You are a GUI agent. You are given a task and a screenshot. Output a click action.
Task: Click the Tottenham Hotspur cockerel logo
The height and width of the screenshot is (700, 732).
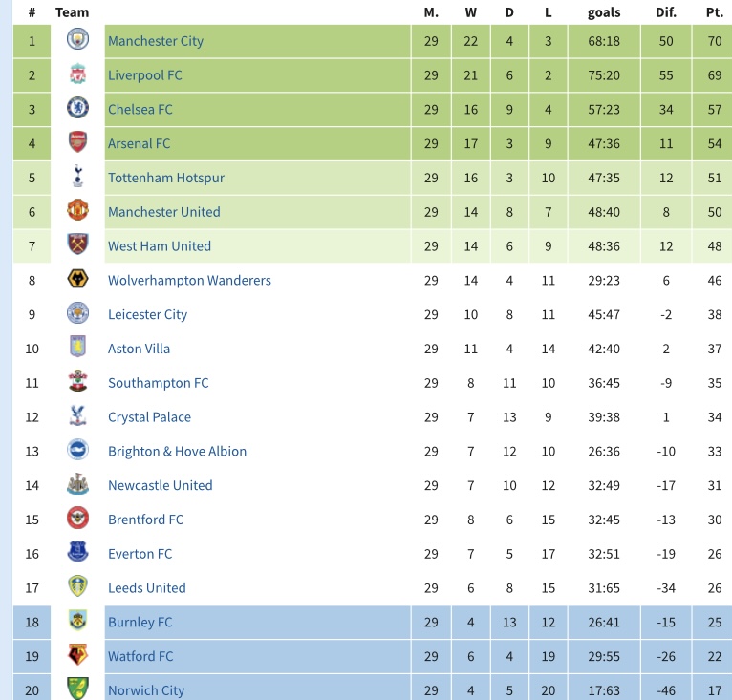click(77, 176)
